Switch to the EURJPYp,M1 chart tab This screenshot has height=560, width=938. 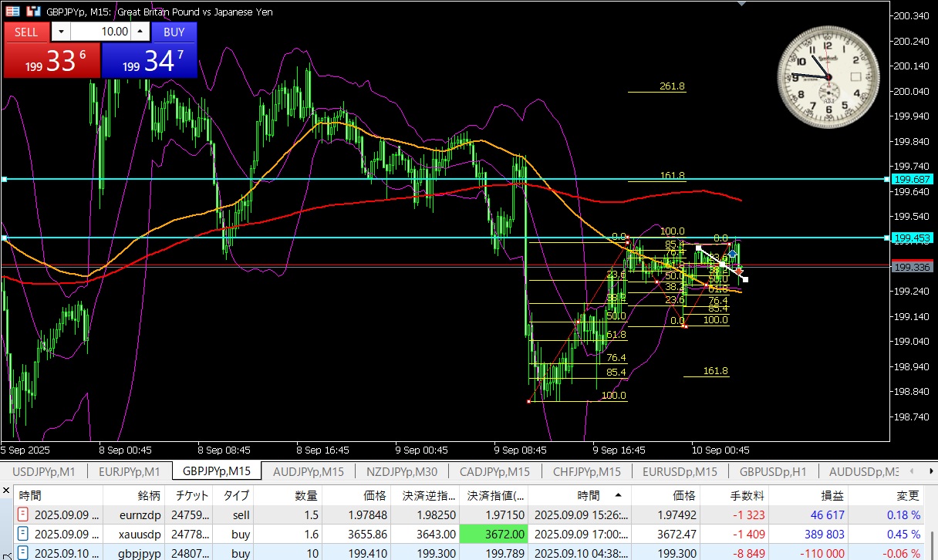tap(129, 471)
